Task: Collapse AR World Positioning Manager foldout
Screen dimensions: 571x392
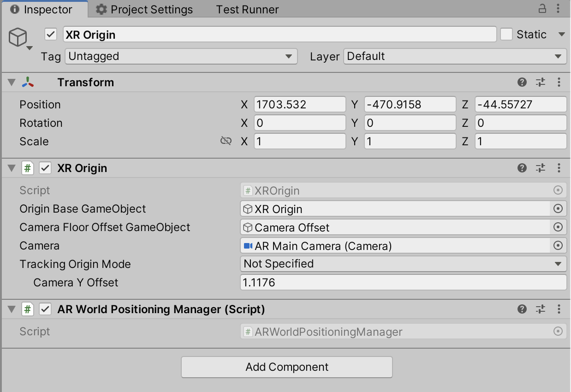Action: (x=11, y=309)
